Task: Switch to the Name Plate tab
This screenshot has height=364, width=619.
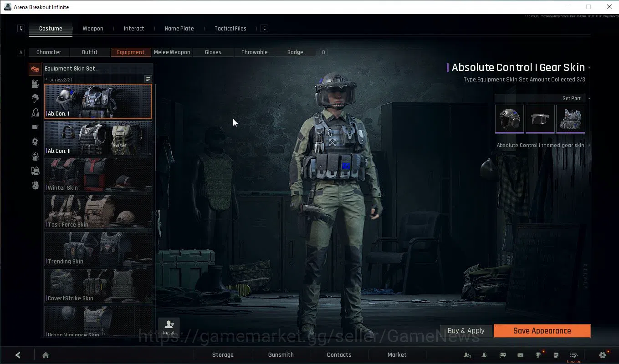Action: click(179, 28)
